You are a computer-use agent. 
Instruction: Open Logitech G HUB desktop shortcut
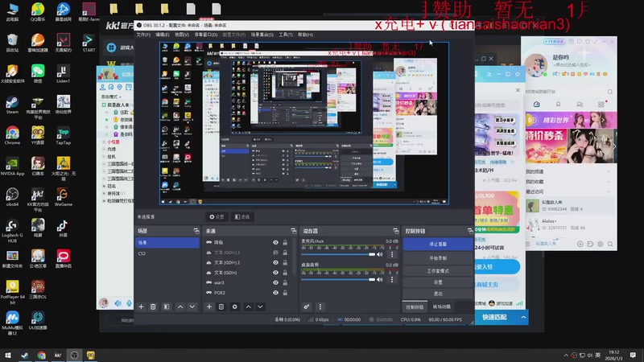(x=12, y=231)
